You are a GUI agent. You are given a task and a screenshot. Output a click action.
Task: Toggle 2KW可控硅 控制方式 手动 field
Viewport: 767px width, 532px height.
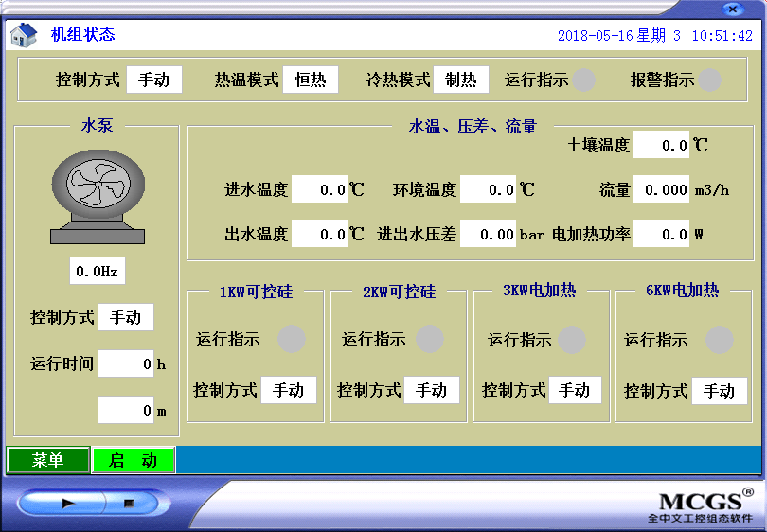(x=432, y=390)
